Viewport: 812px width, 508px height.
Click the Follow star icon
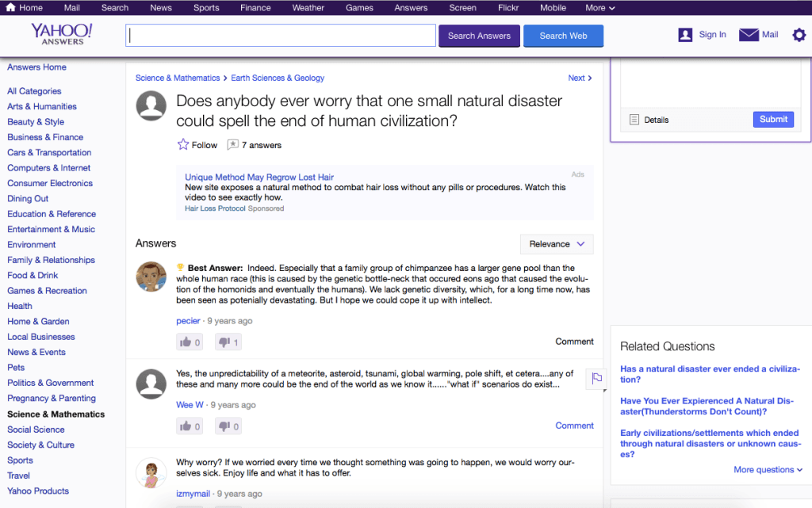(183, 144)
